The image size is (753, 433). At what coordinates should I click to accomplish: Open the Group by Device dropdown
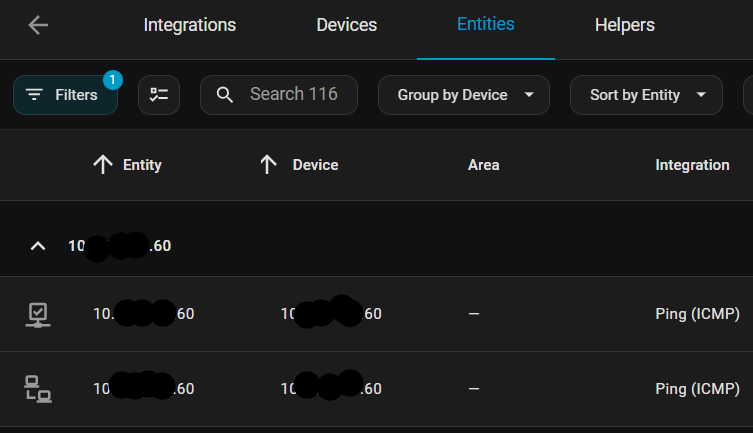coord(464,95)
